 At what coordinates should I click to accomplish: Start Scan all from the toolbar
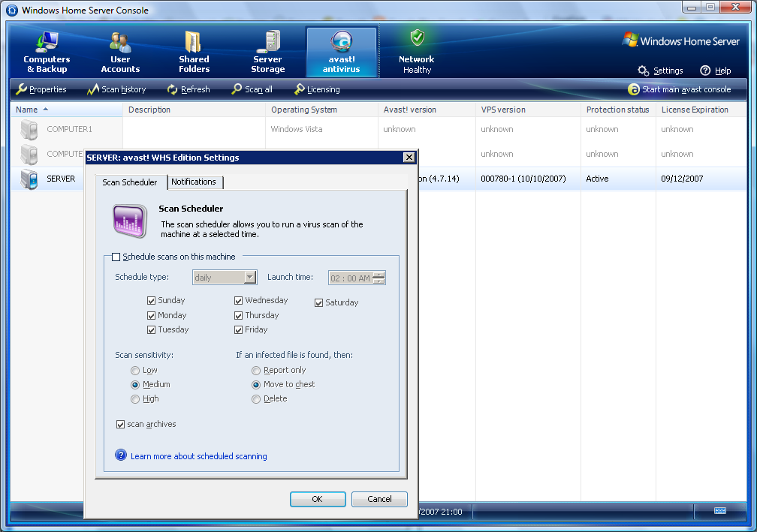coord(252,89)
